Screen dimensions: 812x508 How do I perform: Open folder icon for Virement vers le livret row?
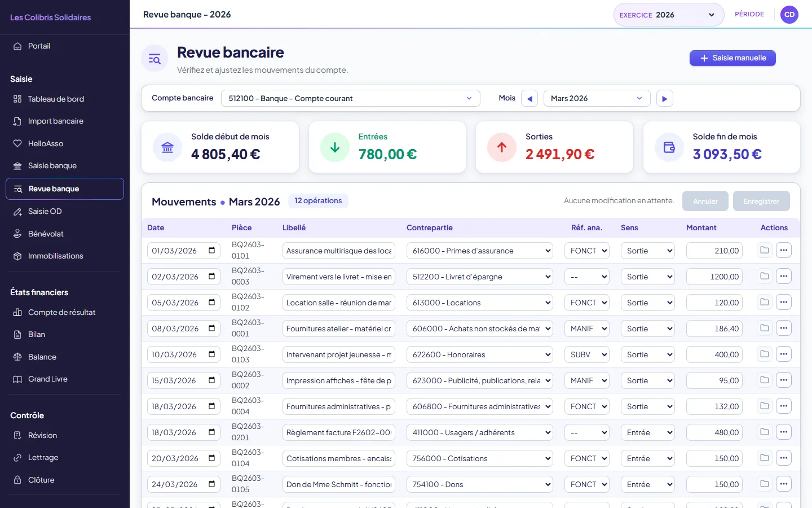(x=765, y=276)
